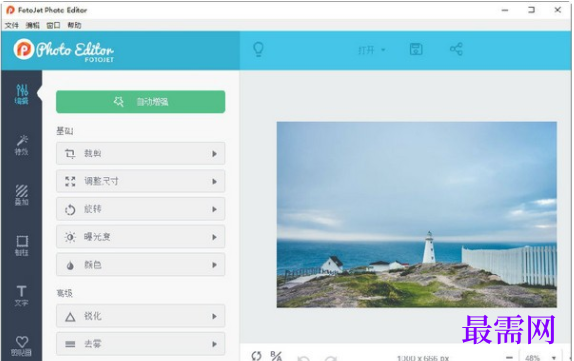The height and width of the screenshot is (361, 574).
Task: Click the reset circular arrows icon
Action: [256, 356]
